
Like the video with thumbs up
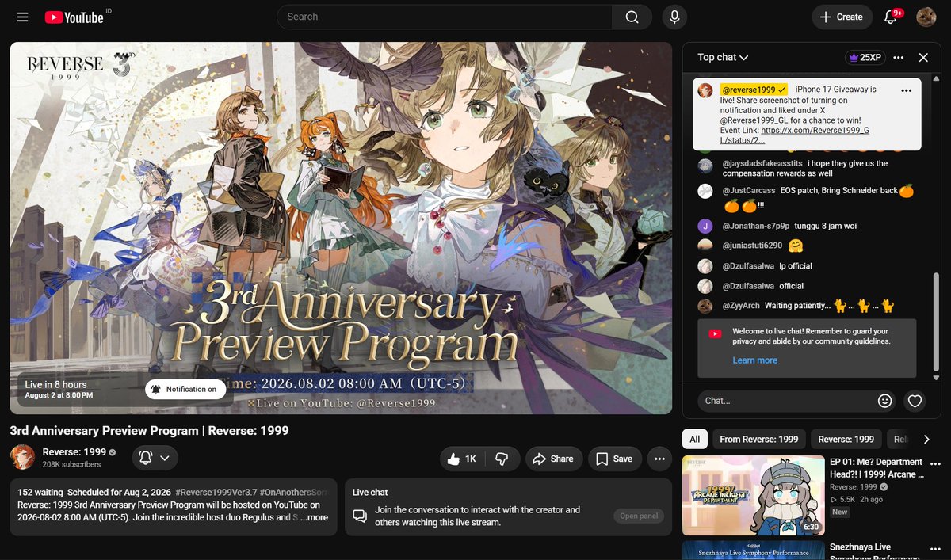(x=462, y=459)
